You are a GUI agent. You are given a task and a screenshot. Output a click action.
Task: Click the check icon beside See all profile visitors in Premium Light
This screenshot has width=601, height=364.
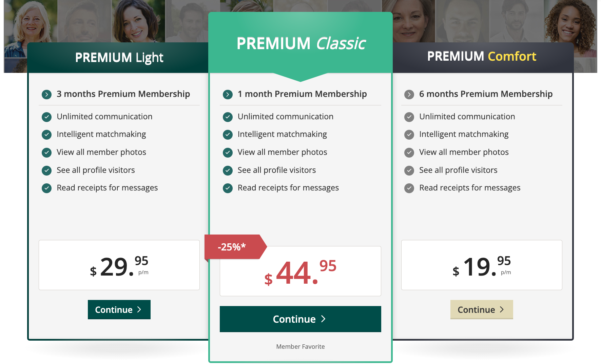click(x=46, y=170)
